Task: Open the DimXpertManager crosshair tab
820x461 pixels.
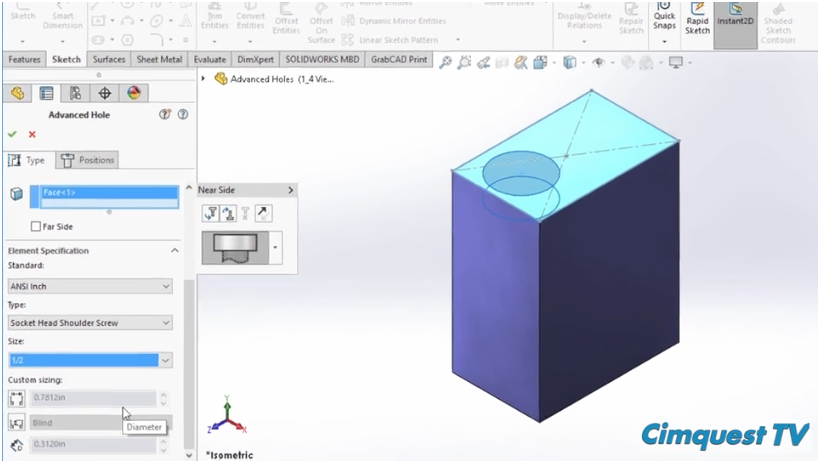Action: point(105,93)
